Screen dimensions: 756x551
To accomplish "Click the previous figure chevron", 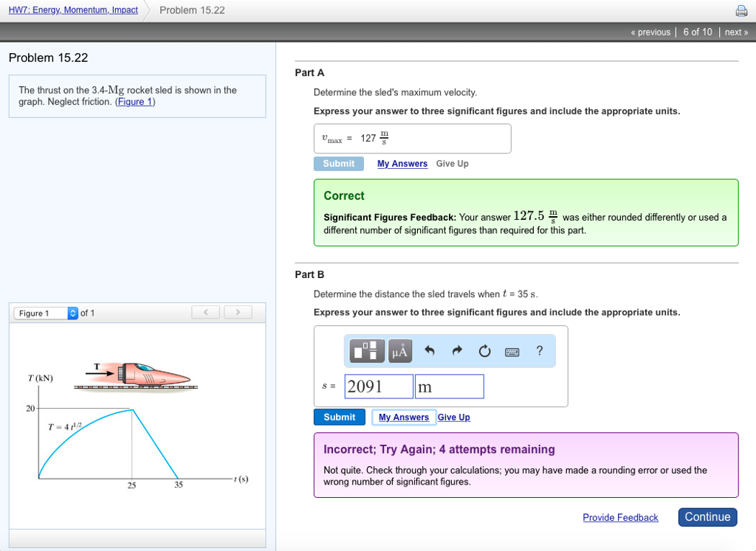I will tap(205, 313).
